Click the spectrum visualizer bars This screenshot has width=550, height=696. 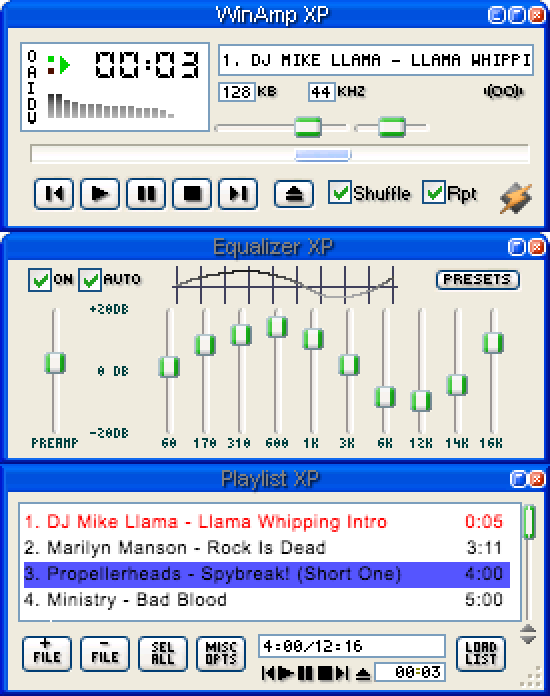click(111, 106)
